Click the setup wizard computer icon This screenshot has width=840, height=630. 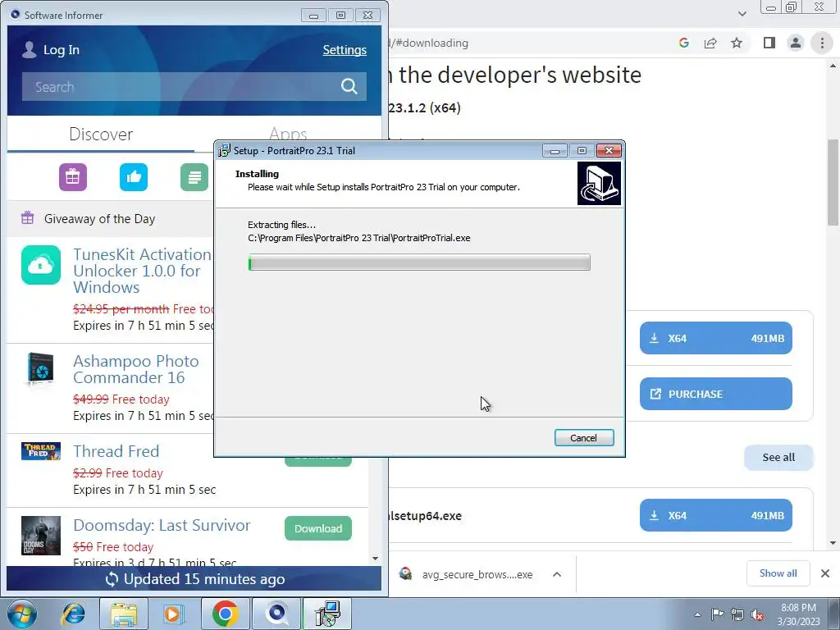click(599, 183)
